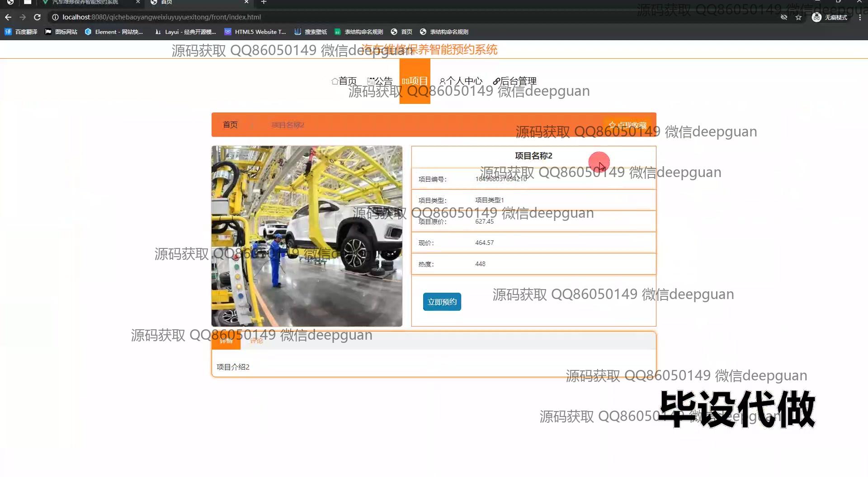This screenshot has width=868, height=477.
Task: Click the 热度 value 448
Action: point(480,264)
